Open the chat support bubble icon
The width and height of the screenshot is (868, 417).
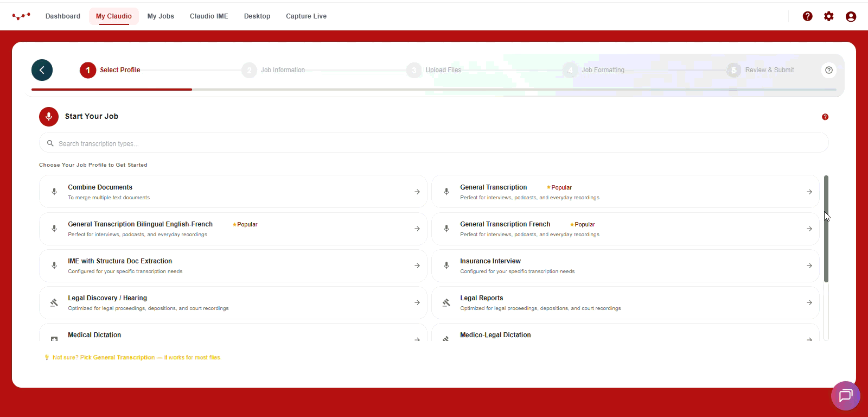coord(846,396)
